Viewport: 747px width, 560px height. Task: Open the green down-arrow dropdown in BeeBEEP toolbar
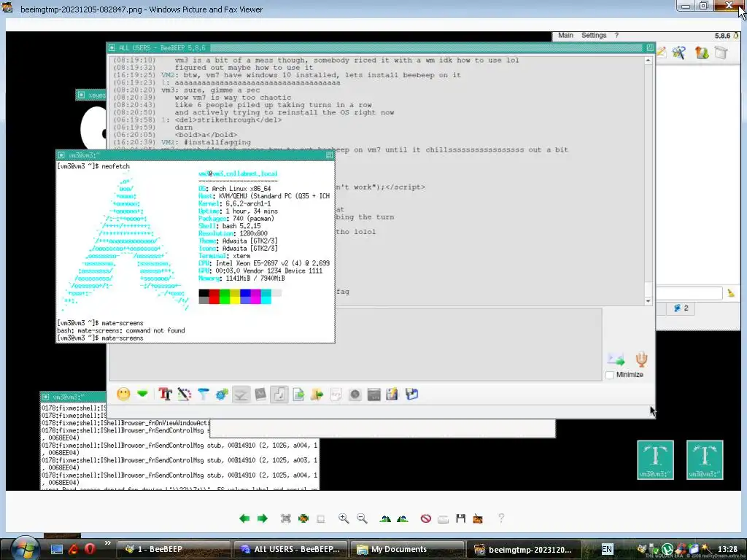(x=142, y=393)
